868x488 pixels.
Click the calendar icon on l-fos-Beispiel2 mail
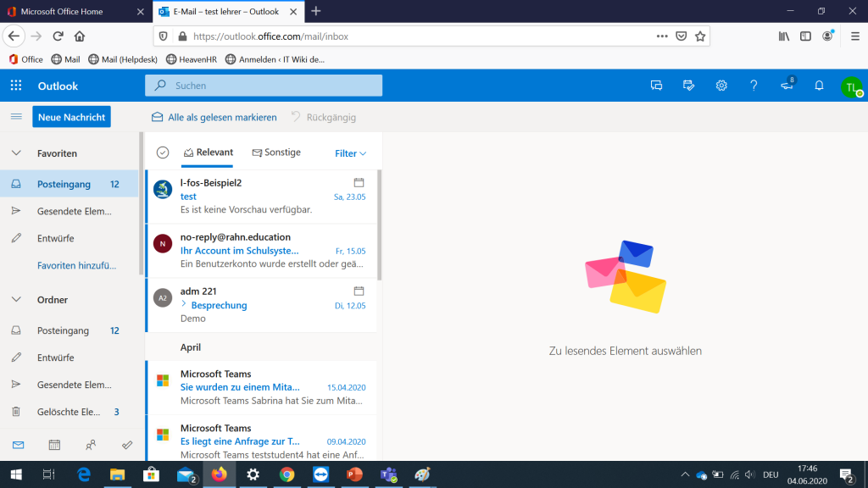click(x=359, y=182)
